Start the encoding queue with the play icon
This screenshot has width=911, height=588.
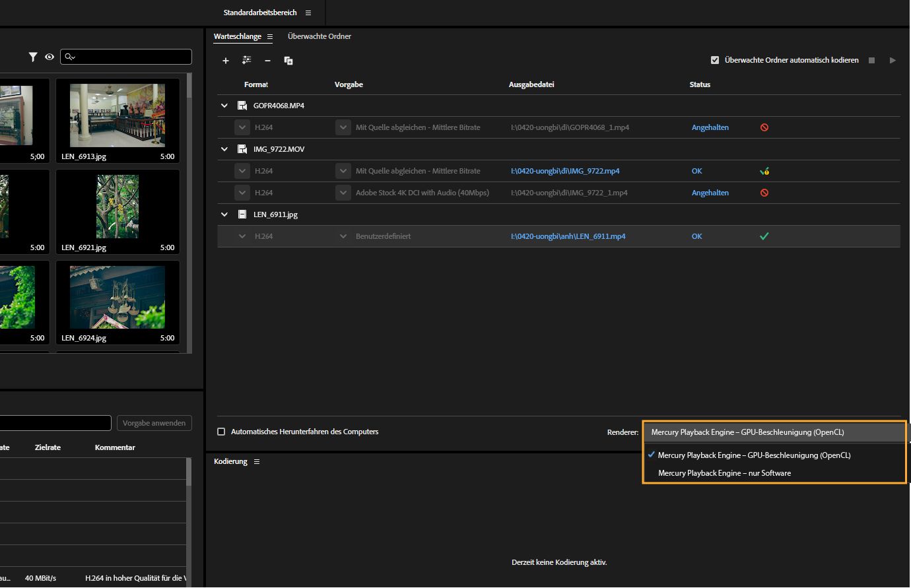[893, 59]
